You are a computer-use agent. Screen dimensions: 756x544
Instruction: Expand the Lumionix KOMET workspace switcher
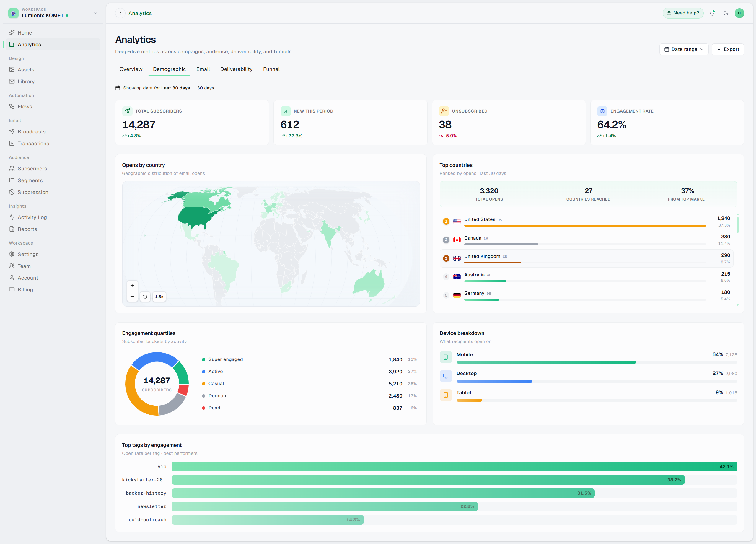(x=96, y=13)
